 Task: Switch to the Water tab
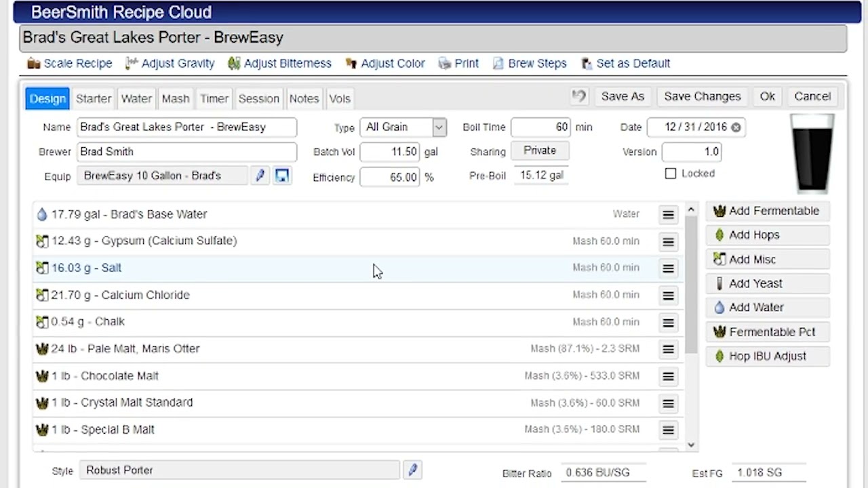point(136,98)
